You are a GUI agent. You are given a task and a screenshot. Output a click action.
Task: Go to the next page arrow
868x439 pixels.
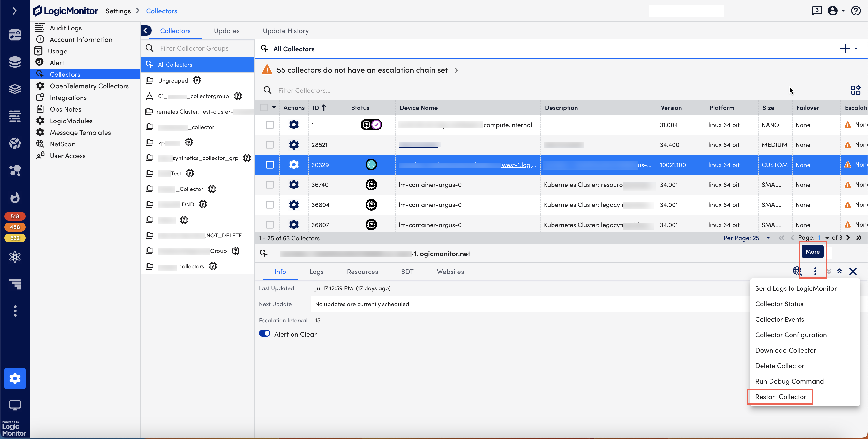click(x=848, y=238)
